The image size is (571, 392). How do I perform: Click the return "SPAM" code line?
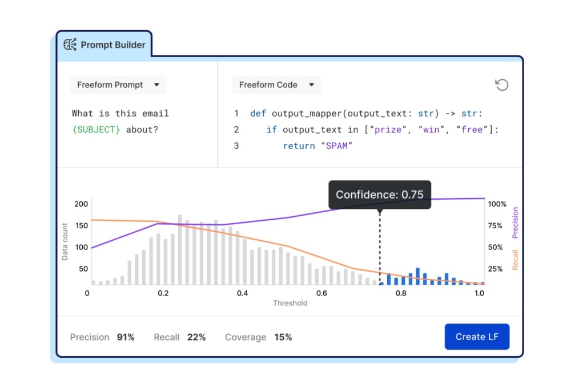coord(318,146)
